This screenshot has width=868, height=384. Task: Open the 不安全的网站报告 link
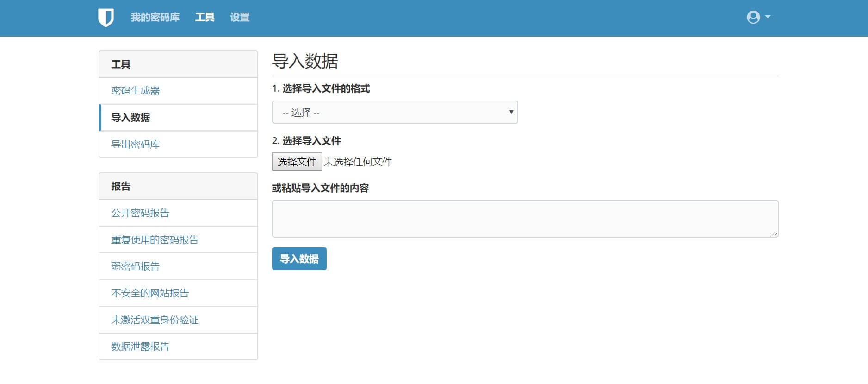tap(150, 293)
